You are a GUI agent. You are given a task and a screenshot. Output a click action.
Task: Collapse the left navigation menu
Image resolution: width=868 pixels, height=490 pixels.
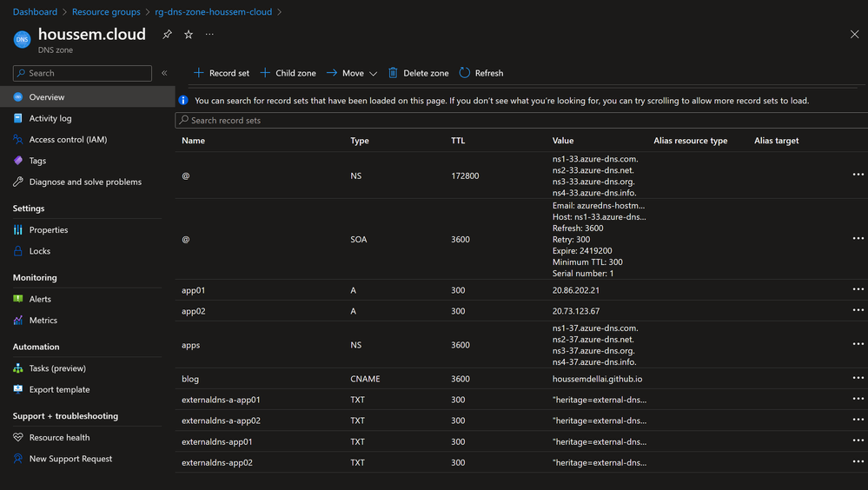164,73
